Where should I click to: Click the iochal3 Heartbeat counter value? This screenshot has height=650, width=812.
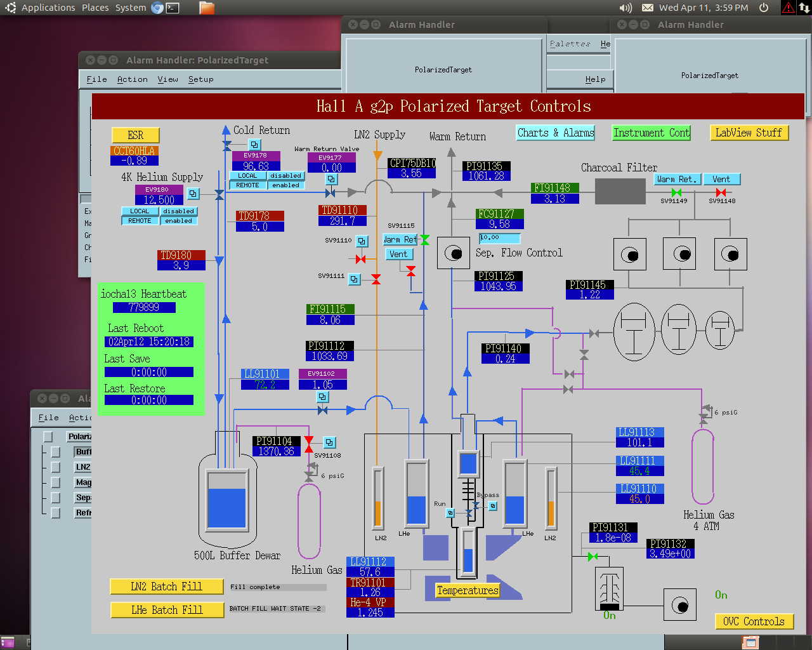[x=144, y=307]
